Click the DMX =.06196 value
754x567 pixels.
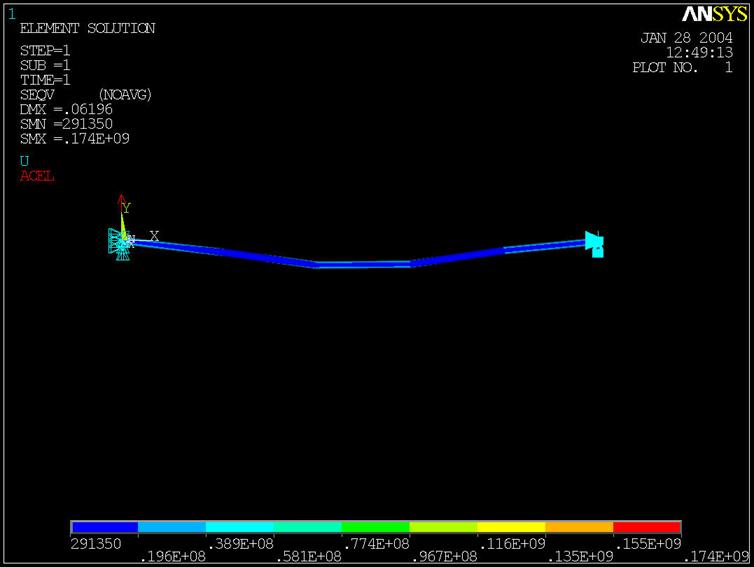pos(66,109)
